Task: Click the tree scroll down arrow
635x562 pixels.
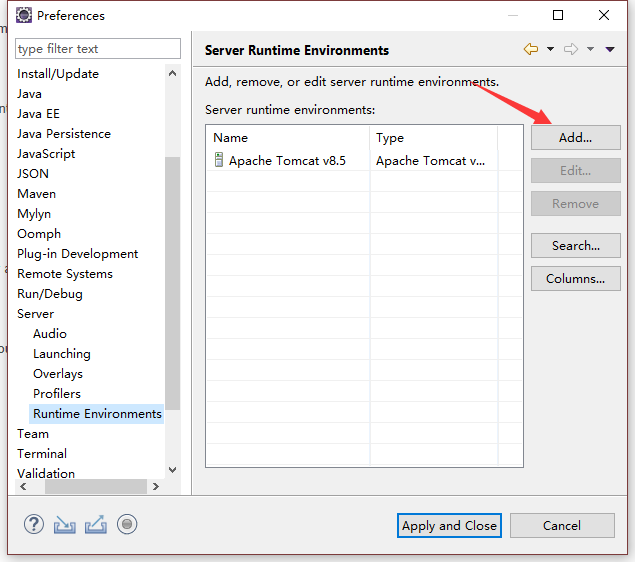Action: 173,470
